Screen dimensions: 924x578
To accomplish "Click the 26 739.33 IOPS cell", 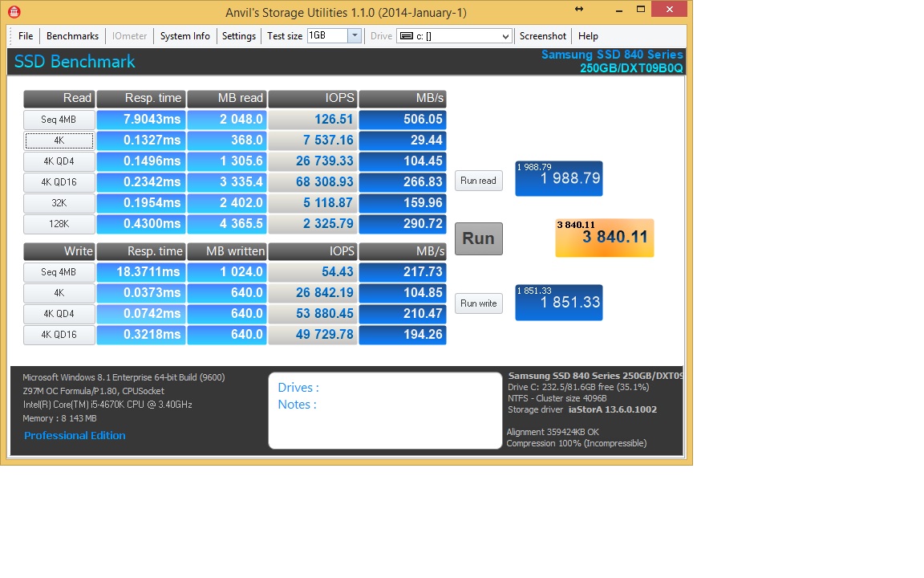I will click(x=312, y=161).
